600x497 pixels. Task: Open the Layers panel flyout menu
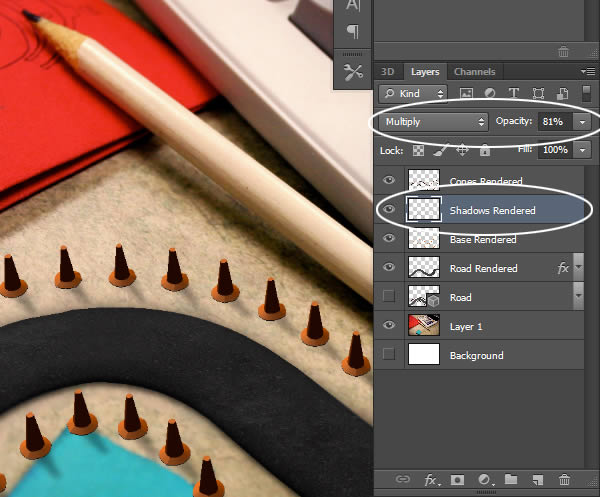pyautogui.click(x=588, y=72)
